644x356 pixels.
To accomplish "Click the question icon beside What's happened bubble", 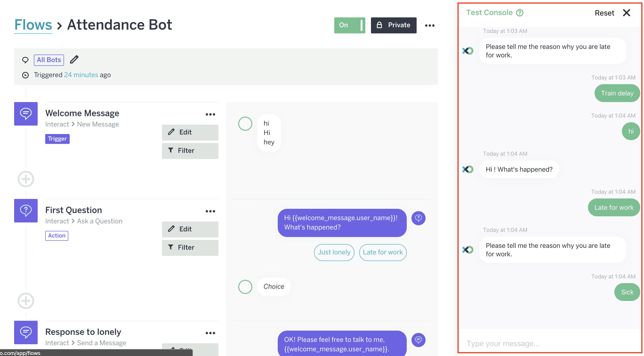I will [x=418, y=218].
